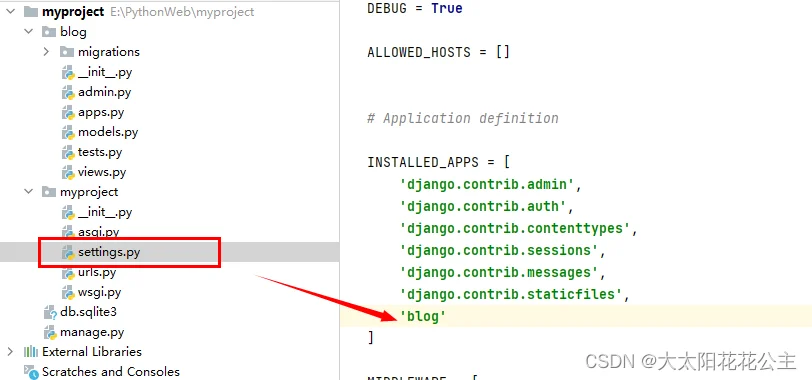This screenshot has height=380, width=812.
Task: Click the Scratches and Consoles icon
Action: pyautogui.click(x=31, y=372)
